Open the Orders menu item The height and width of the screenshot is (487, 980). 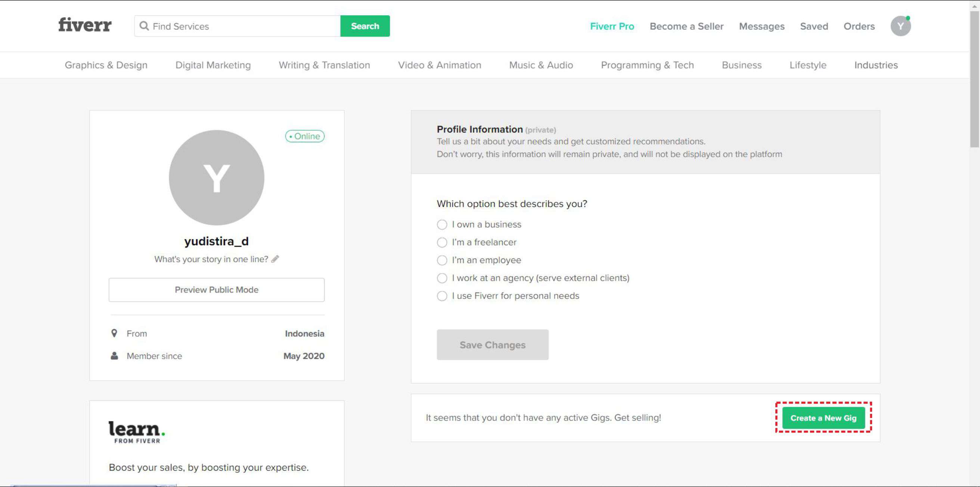pos(859,26)
